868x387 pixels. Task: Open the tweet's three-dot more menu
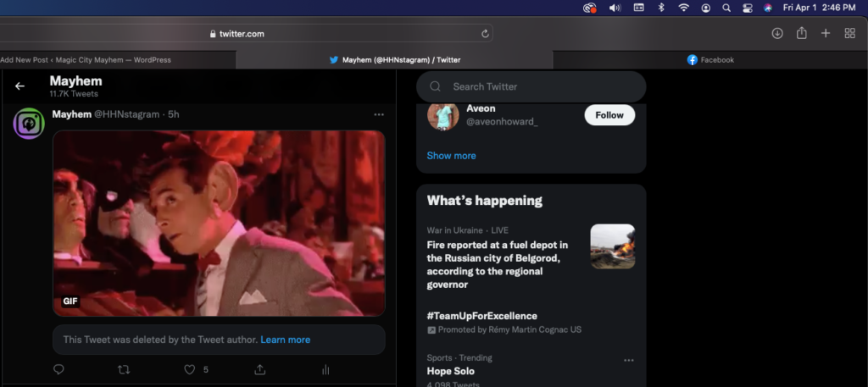tap(379, 114)
